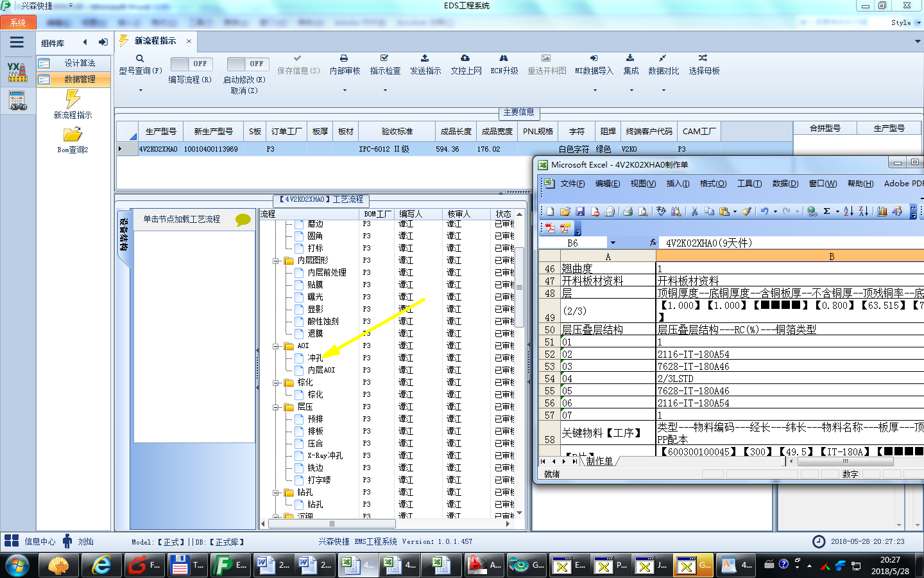Image resolution: width=924 pixels, height=578 pixels.
Task: Click Save icon in Excel toolbar
Action: pyautogui.click(x=580, y=211)
